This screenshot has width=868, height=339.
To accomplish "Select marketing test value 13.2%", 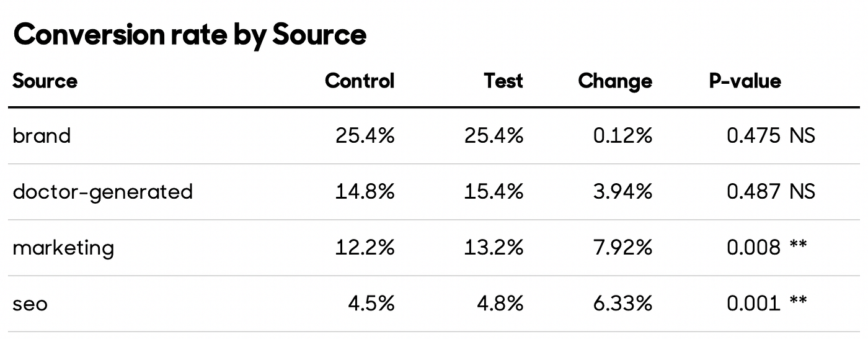I will coord(494,248).
